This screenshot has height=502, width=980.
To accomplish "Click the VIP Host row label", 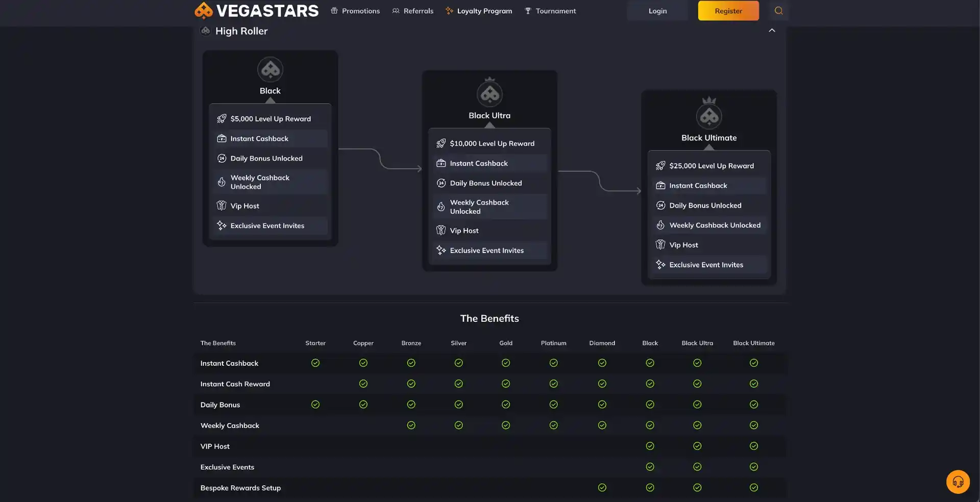I will pyautogui.click(x=215, y=446).
